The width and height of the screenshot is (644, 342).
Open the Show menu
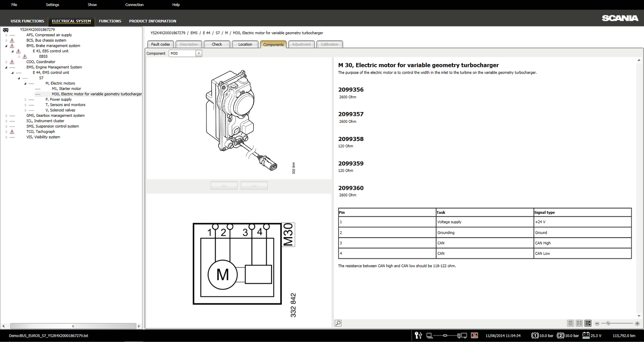92,5
